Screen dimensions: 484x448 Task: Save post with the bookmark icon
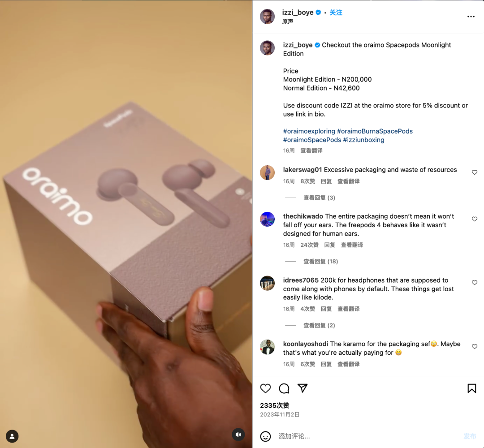pos(471,388)
